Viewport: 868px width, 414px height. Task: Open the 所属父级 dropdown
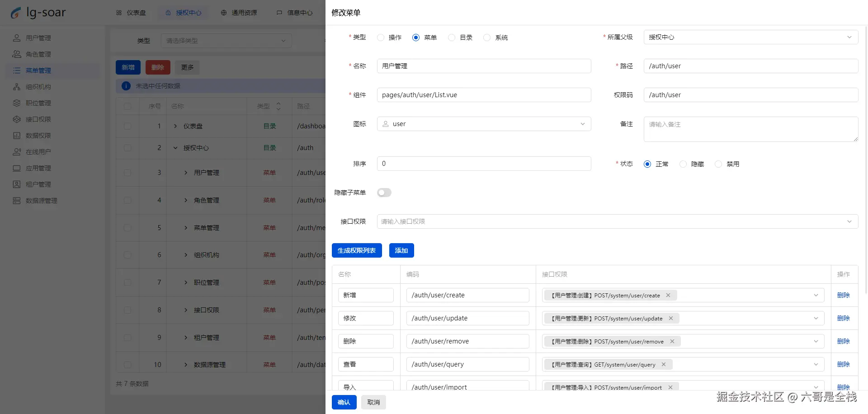point(751,37)
